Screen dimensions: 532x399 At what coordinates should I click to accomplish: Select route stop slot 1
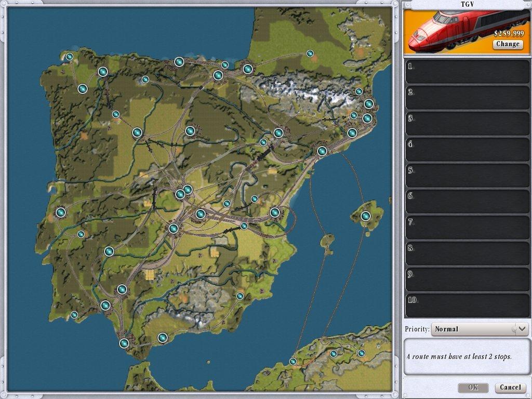click(x=467, y=72)
